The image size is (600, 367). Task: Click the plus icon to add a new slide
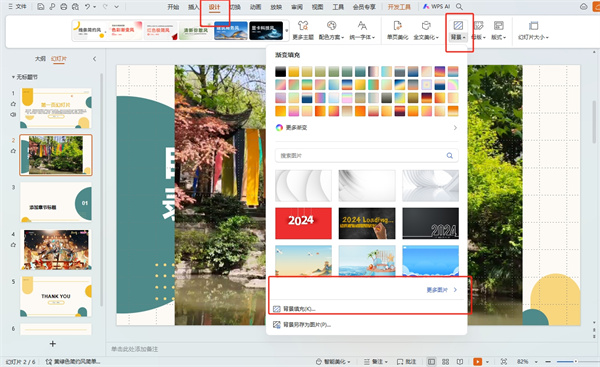tap(53, 344)
